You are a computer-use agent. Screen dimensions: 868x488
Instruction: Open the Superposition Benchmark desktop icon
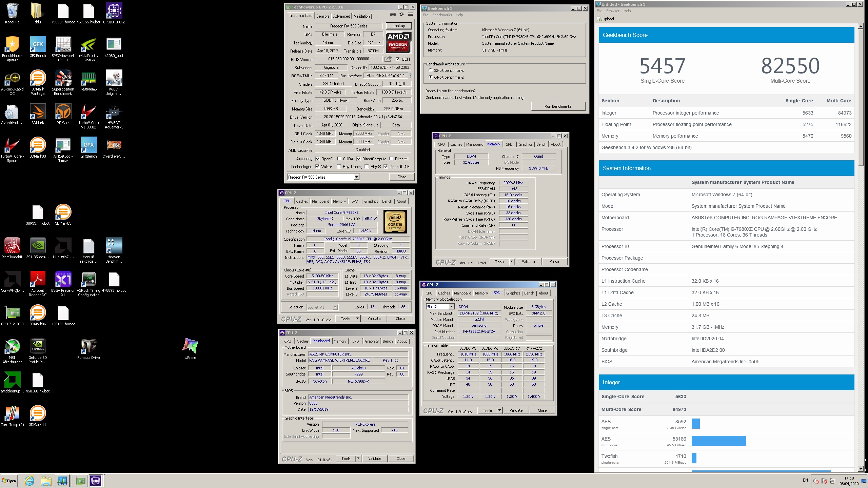tap(63, 82)
